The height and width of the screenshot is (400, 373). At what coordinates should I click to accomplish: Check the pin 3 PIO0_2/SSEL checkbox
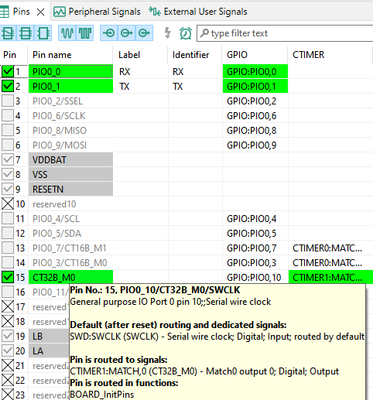pos(7,101)
